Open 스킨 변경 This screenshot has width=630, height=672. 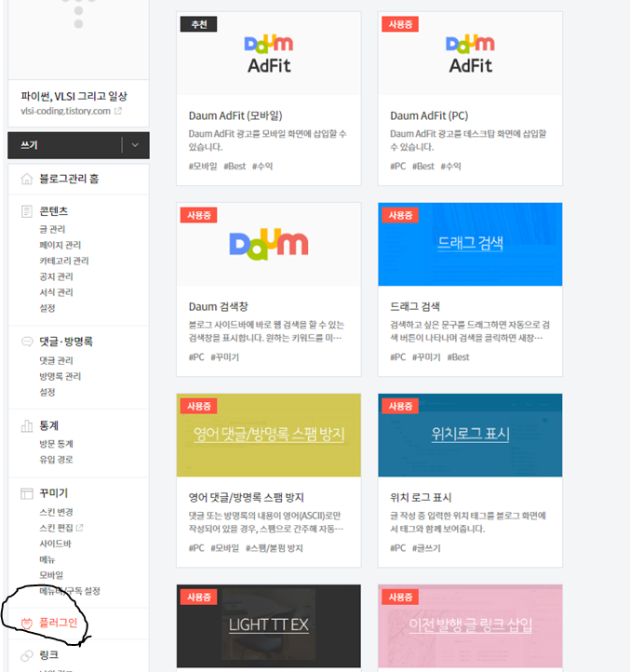(x=56, y=512)
